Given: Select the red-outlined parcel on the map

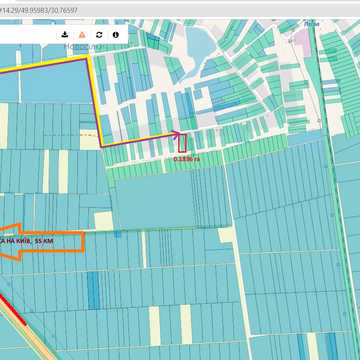Looking at the screenshot, I should pos(182,143).
